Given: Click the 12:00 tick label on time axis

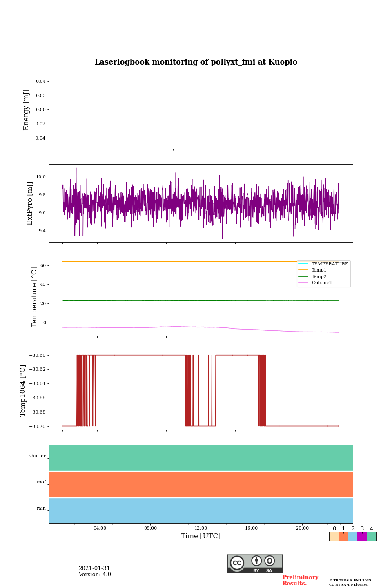Looking at the screenshot, I should (201, 528).
